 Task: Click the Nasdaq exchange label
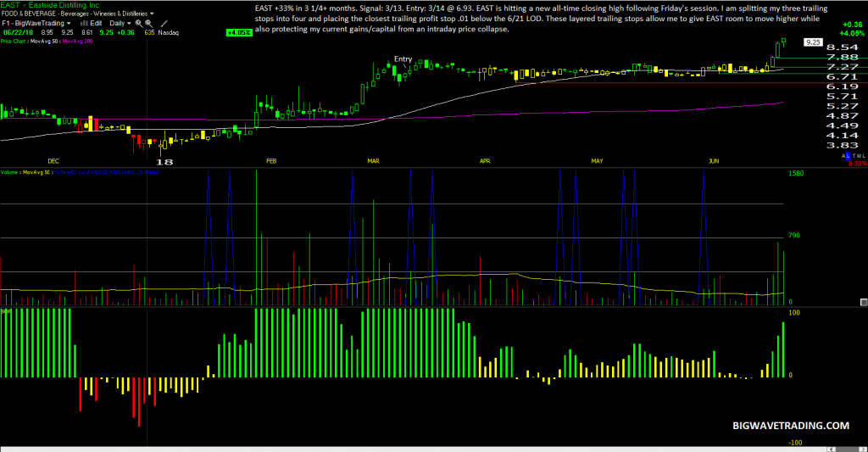click(x=169, y=33)
